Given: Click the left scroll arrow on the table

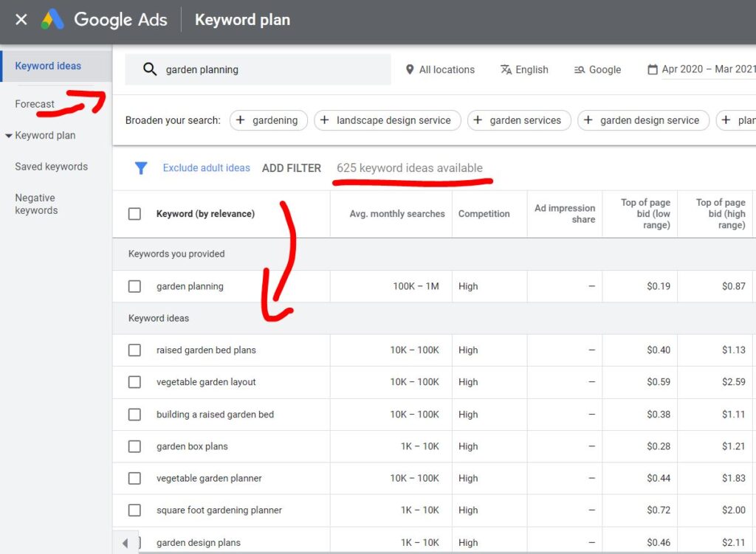Looking at the screenshot, I should (x=126, y=543).
